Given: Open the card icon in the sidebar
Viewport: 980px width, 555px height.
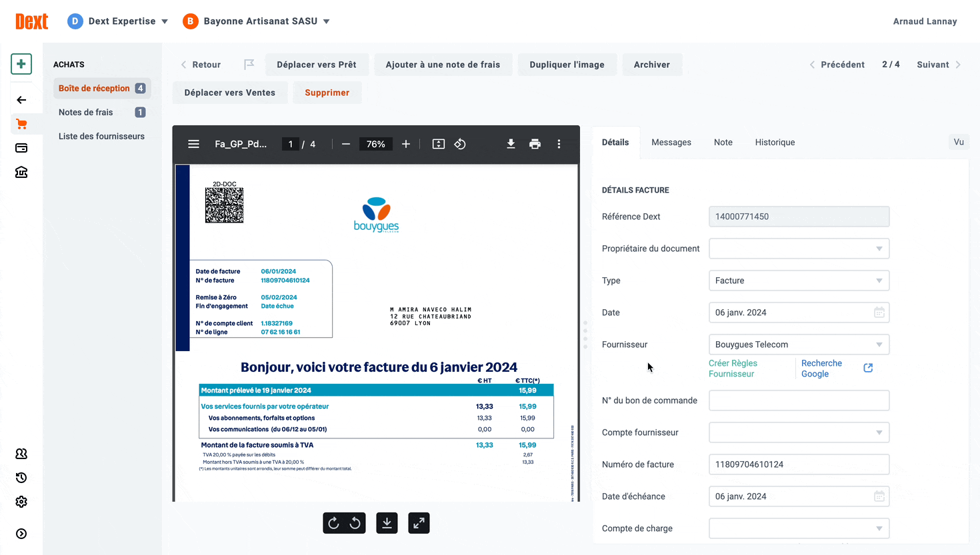Looking at the screenshot, I should pyautogui.click(x=21, y=148).
